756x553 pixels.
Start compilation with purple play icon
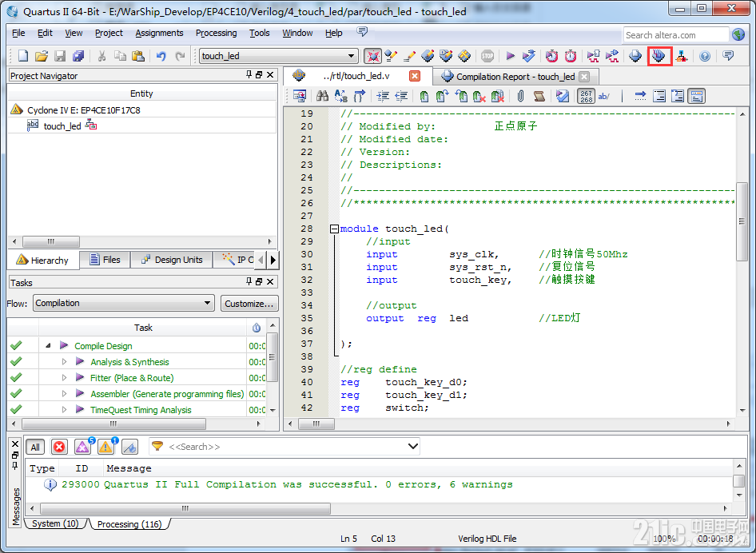[510, 56]
